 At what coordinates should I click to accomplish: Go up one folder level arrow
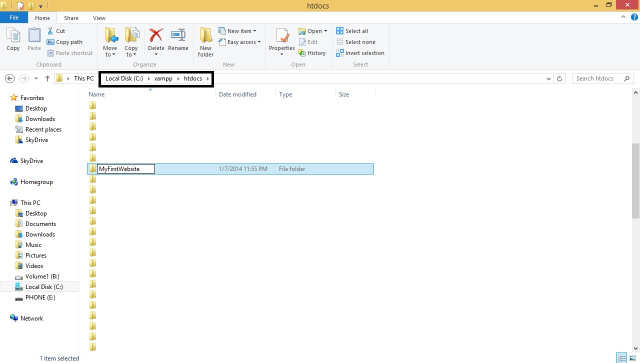pyautogui.click(x=47, y=78)
